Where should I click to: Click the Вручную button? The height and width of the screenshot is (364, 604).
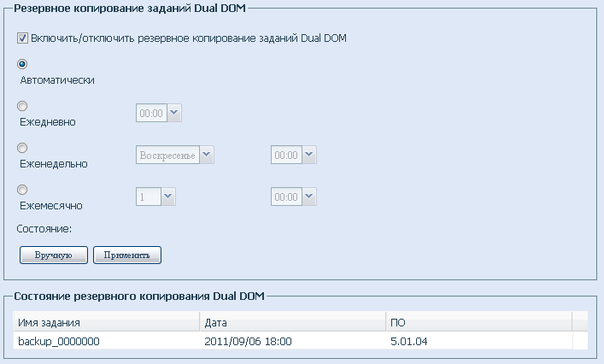click(54, 255)
